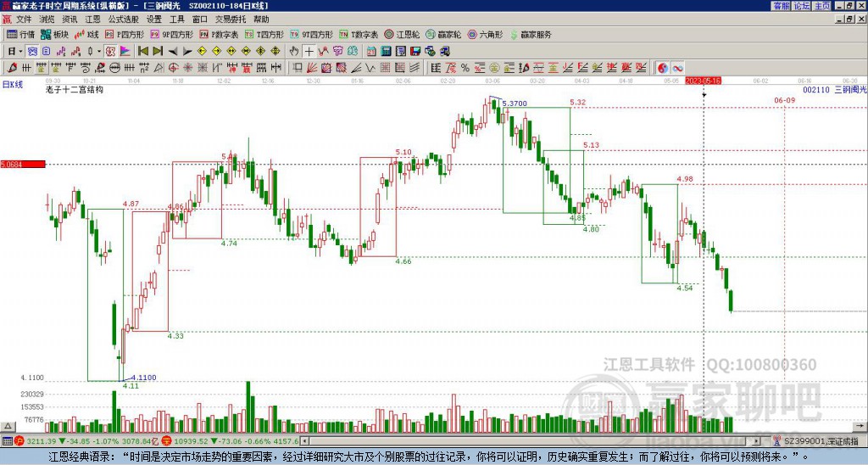Viewport: 868px width, 465px height.
Task: Open the 公式选股 menu
Action: click(124, 20)
